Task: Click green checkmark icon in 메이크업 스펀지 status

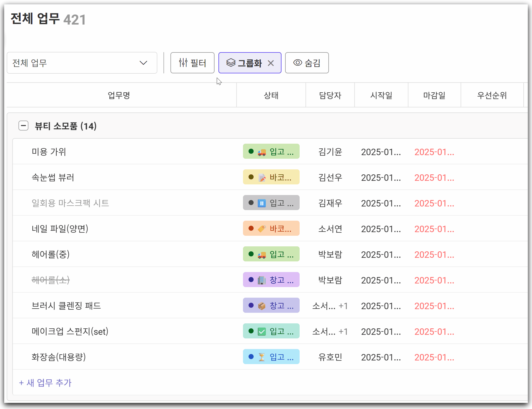Action: [262, 332]
